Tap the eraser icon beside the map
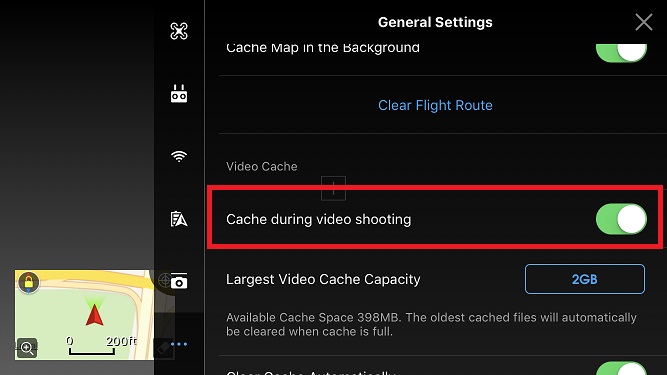The height and width of the screenshot is (375, 667). pos(163,349)
